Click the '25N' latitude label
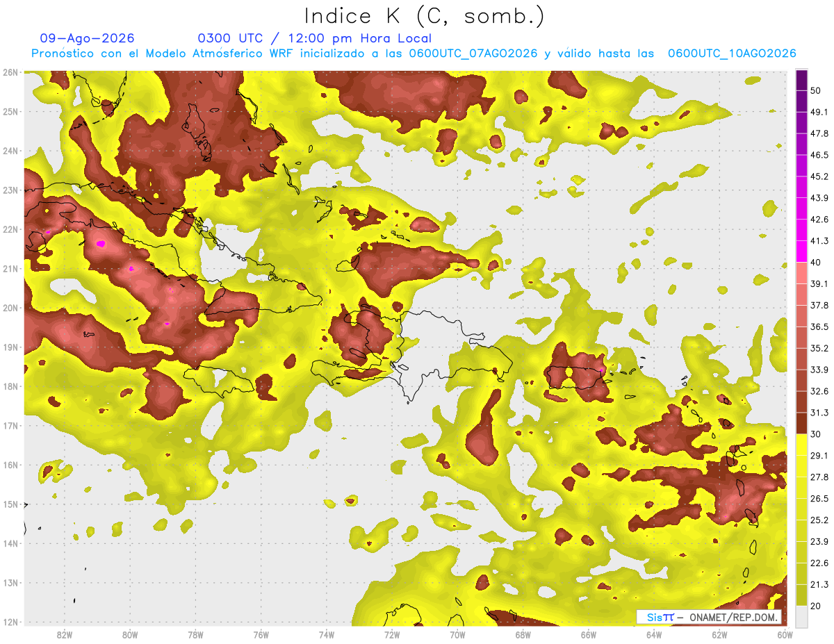The height and width of the screenshot is (644, 834). pos(10,111)
